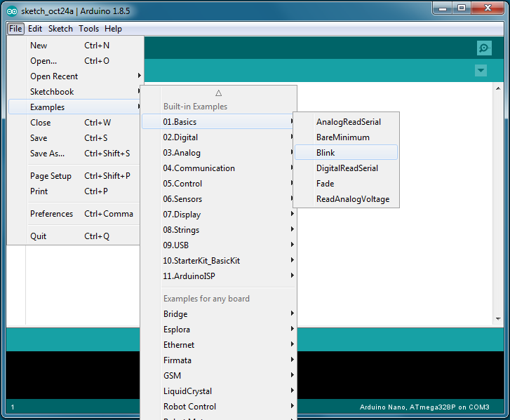Expand 05.Control examples
The height and width of the screenshot is (420, 510).
219,183
